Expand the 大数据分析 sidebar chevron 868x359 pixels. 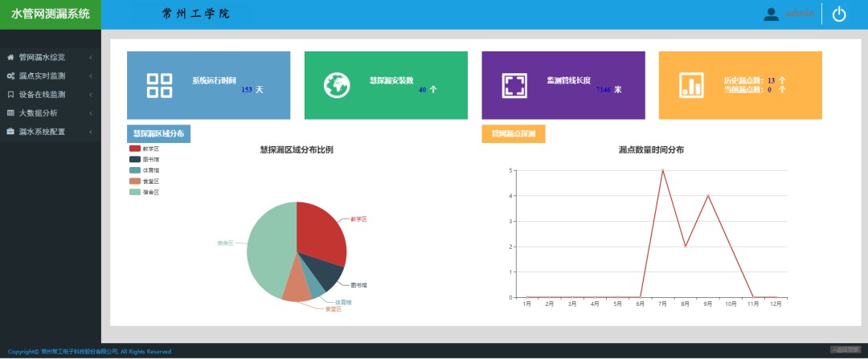91,112
